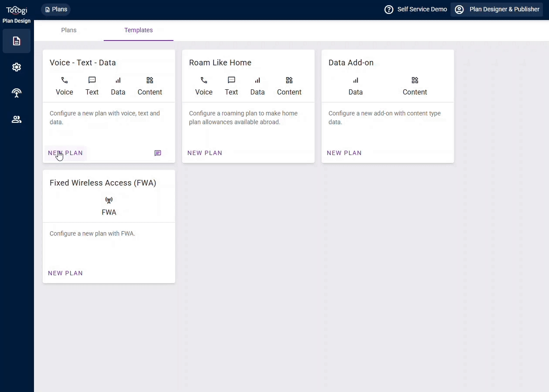
Task: Click the Plans breadcrumb chip in header
Action: (56, 9)
